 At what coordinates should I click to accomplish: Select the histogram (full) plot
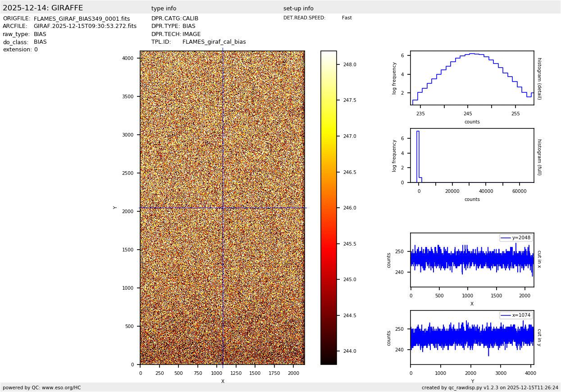coord(472,155)
